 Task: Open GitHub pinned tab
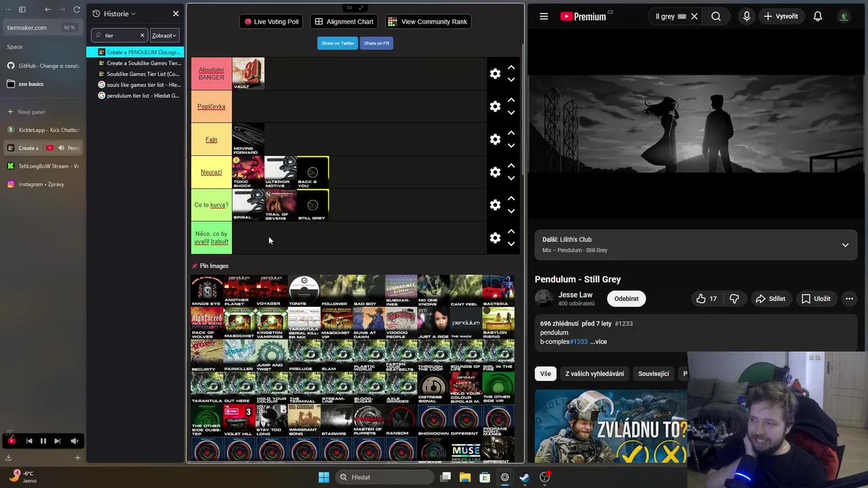coord(43,66)
